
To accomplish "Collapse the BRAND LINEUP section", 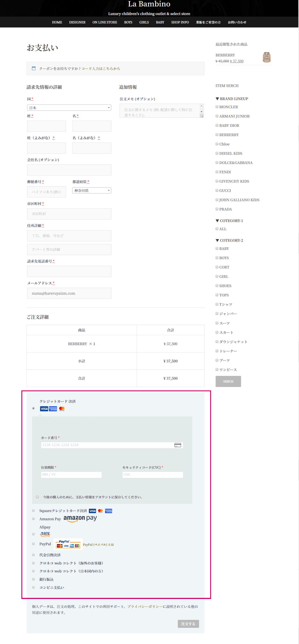I will (232, 99).
